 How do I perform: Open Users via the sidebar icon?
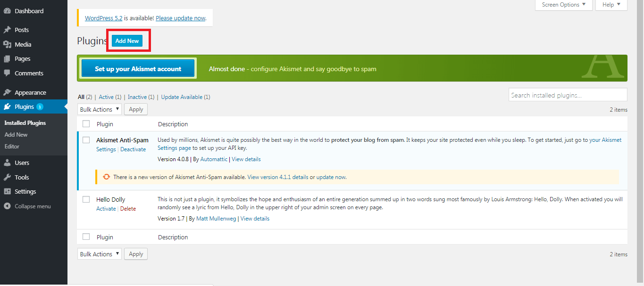(8, 163)
